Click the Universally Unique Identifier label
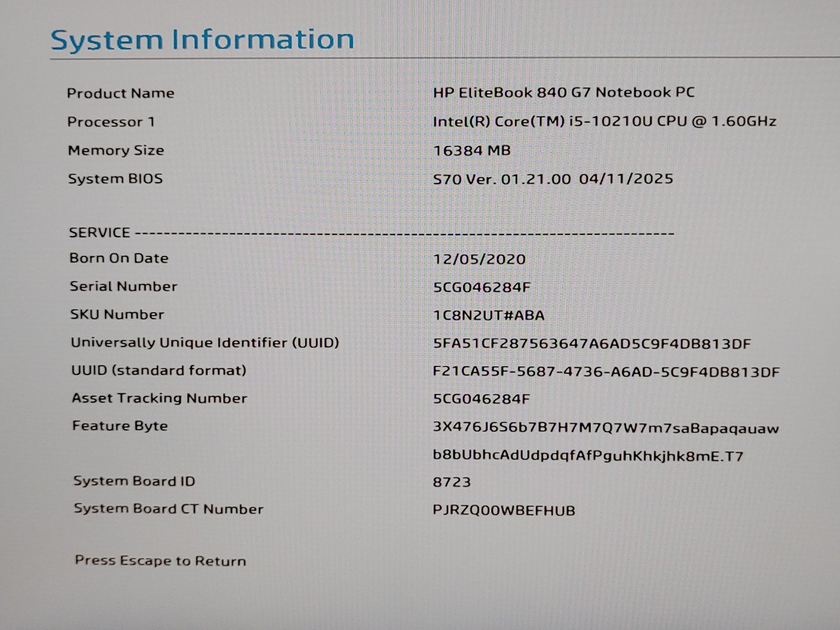This screenshot has width=840, height=630. tap(205, 343)
